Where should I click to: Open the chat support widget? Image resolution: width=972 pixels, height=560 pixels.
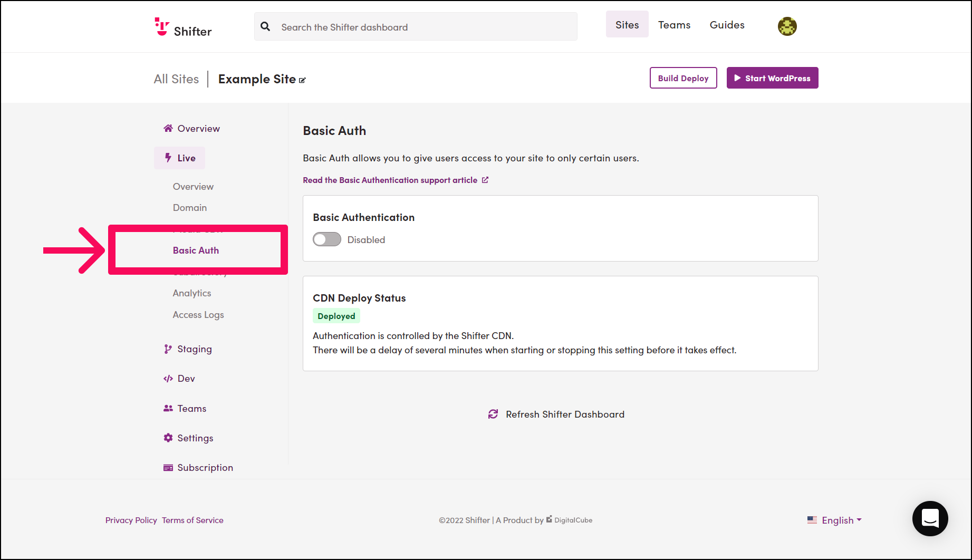tap(930, 518)
